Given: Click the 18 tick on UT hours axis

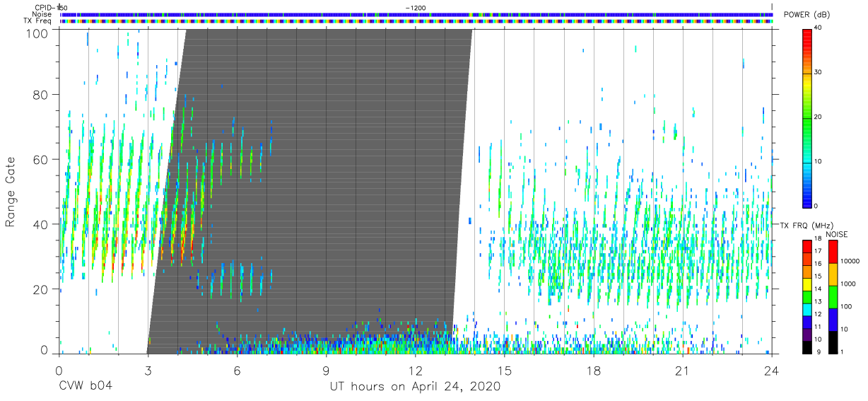Looking at the screenshot, I should coord(594,370).
